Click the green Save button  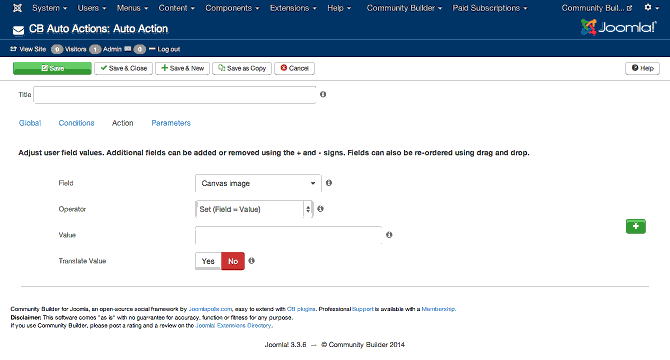pyautogui.click(x=52, y=68)
